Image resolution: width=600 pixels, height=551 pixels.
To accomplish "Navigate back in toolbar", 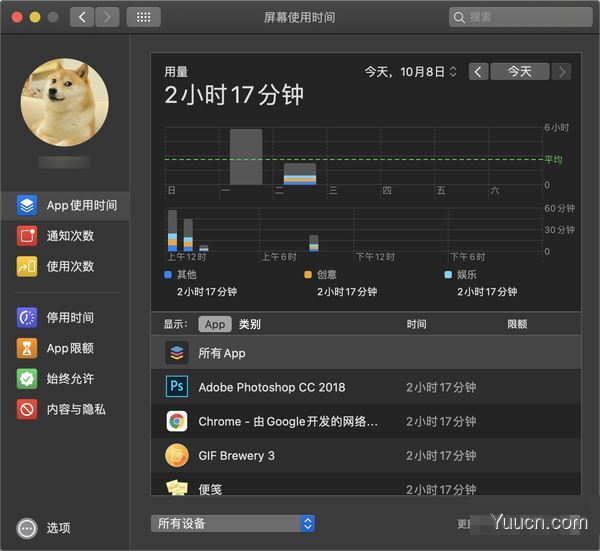I will (x=82, y=17).
